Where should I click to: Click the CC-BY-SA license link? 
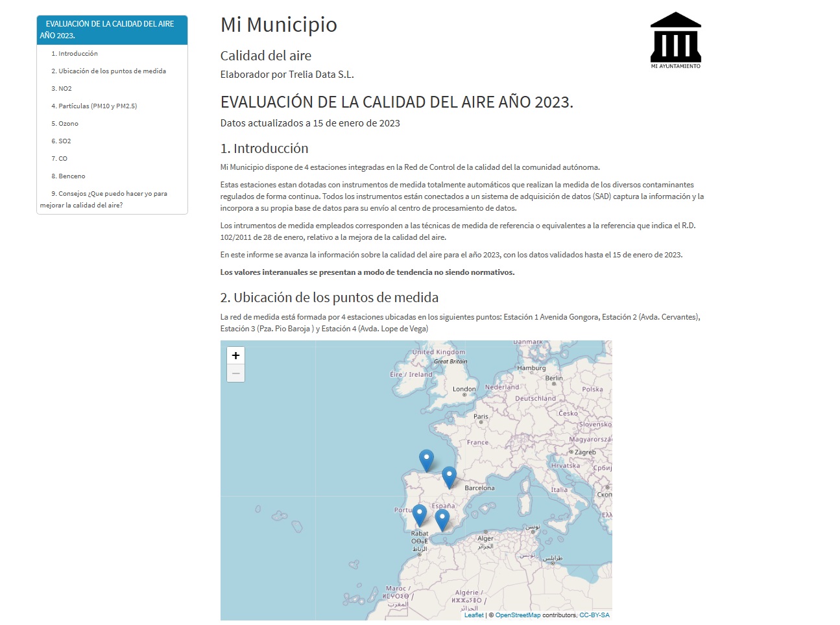point(594,615)
